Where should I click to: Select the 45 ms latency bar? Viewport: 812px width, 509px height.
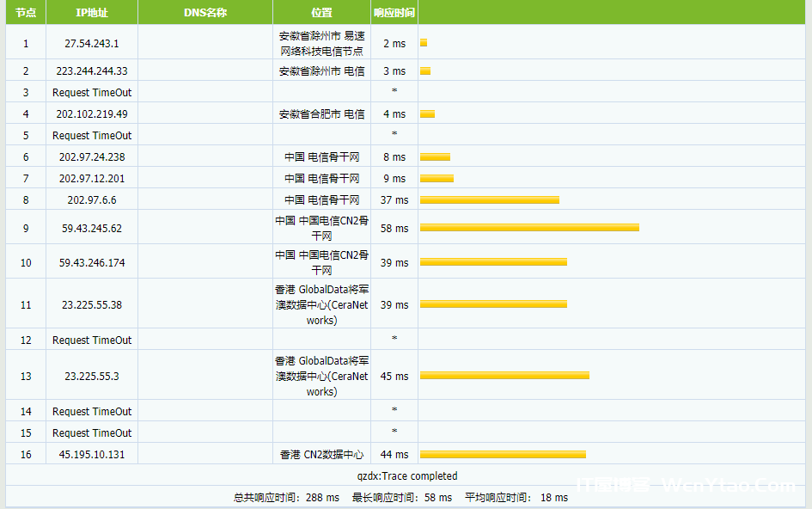point(504,376)
